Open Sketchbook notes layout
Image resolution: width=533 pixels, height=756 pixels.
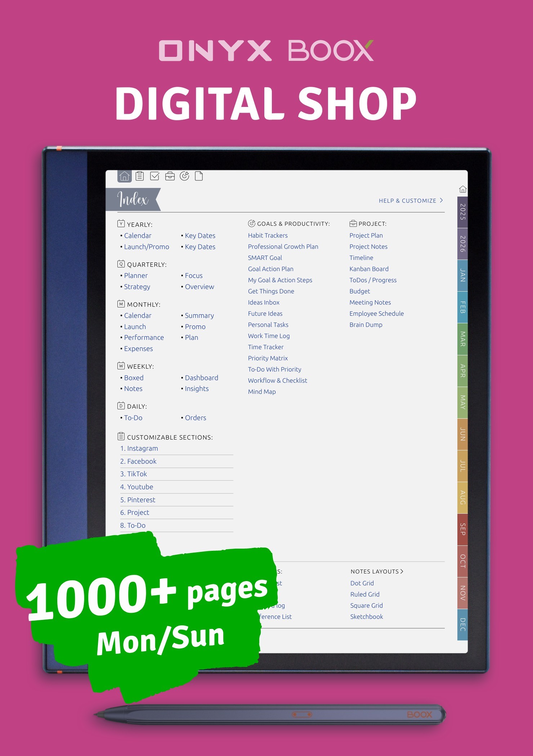tap(367, 617)
